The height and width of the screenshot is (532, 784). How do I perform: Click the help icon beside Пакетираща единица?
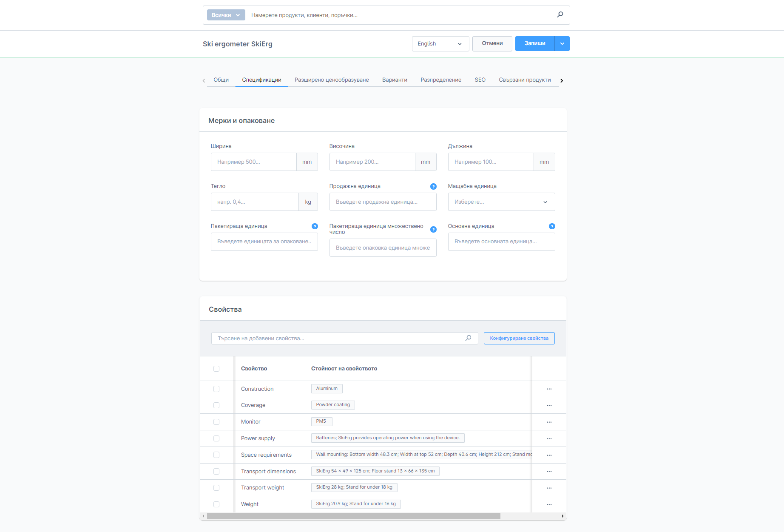(315, 226)
